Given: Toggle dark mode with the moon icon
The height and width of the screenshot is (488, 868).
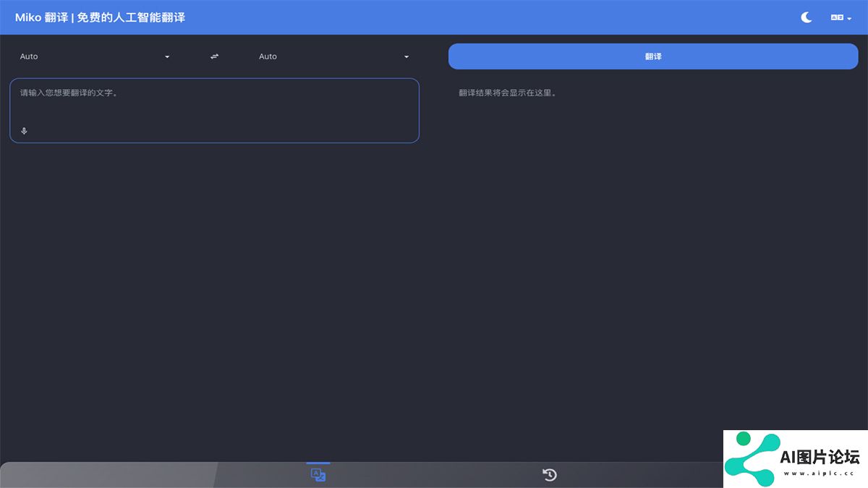Looking at the screenshot, I should click(x=807, y=17).
